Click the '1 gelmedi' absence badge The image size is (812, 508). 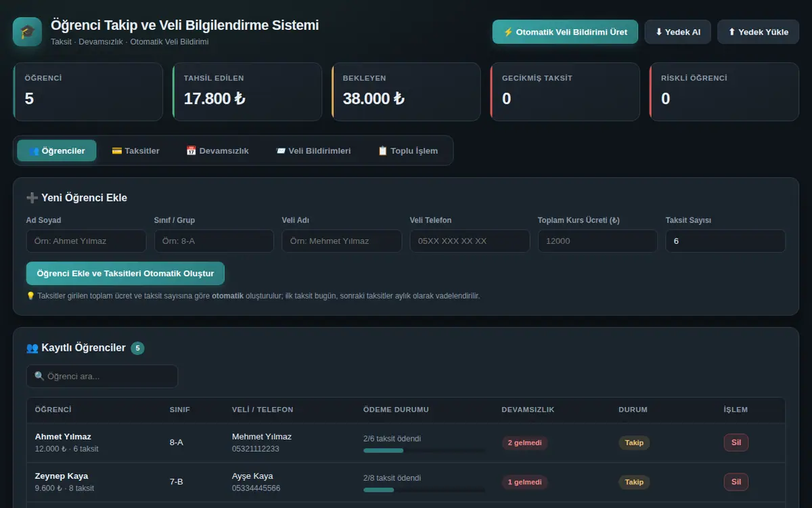tap(524, 482)
